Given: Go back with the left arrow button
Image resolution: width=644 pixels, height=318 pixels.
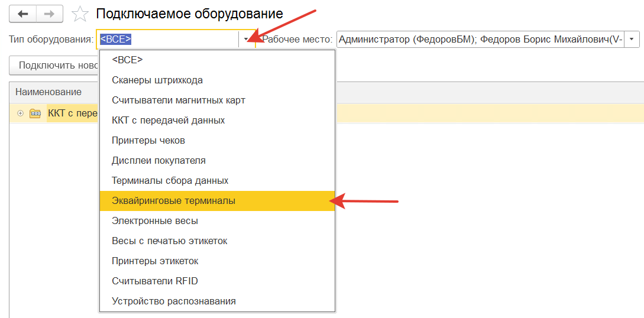Looking at the screenshot, I should pyautogui.click(x=22, y=14).
